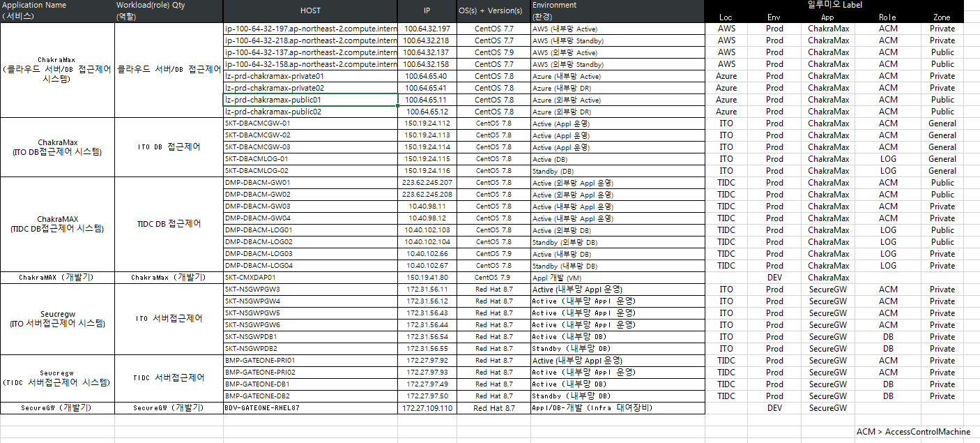980x443 pixels.
Task: Select IP cell 172.27.97.49
Action: pyautogui.click(x=427, y=384)
